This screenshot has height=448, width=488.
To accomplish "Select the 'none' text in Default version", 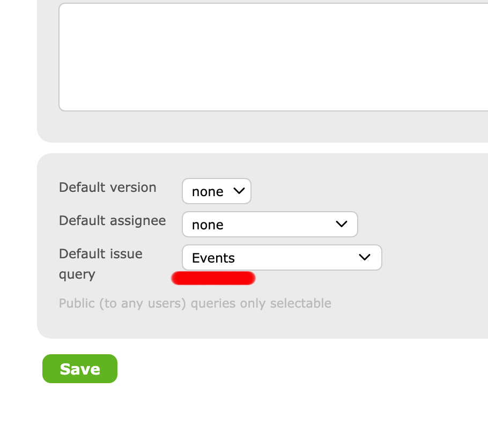I will pos(208,192).
